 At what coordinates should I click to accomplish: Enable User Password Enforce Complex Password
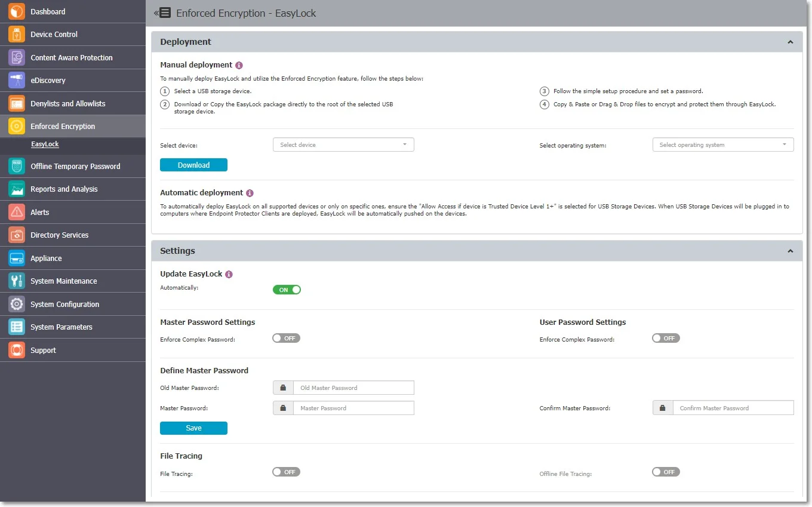click(666, 338)
